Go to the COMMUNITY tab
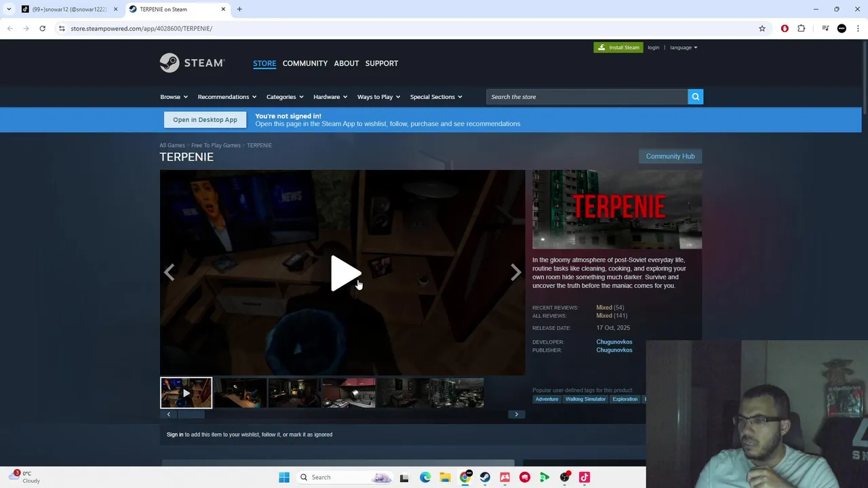868x488 pixels. tap(305, 63)
